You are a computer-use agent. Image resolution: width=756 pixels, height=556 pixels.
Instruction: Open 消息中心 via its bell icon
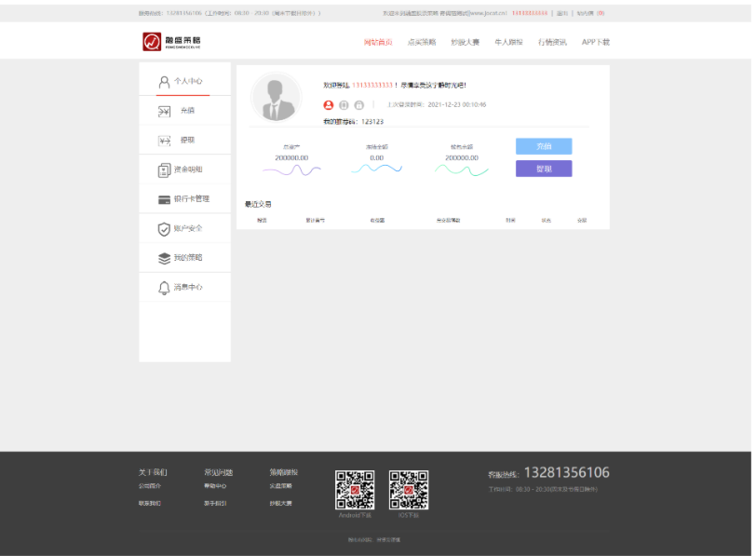click(x=164, y=288)
